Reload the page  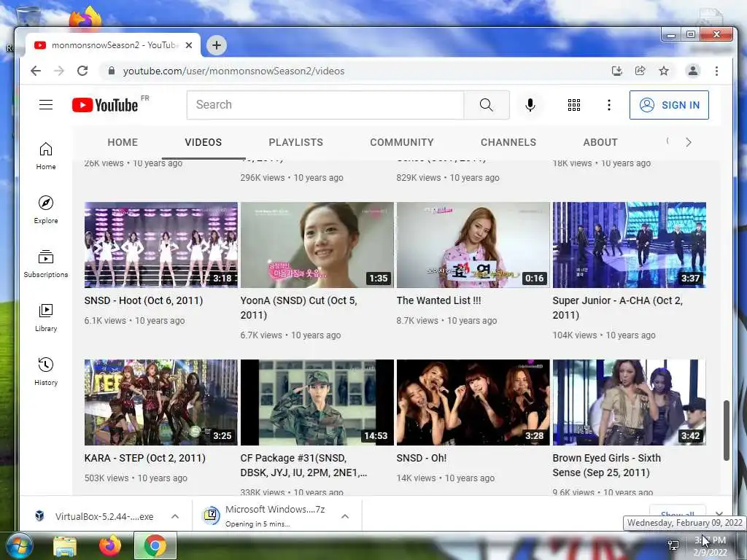82,71
